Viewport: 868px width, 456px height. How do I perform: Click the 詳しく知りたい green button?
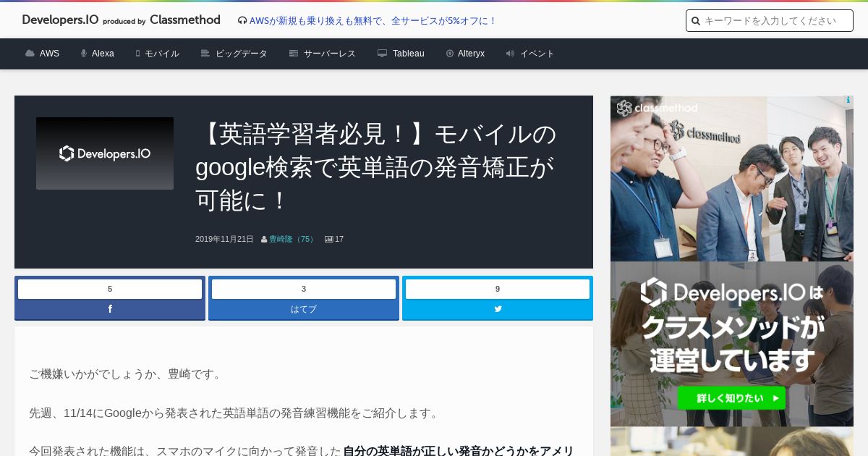(731, 398)
